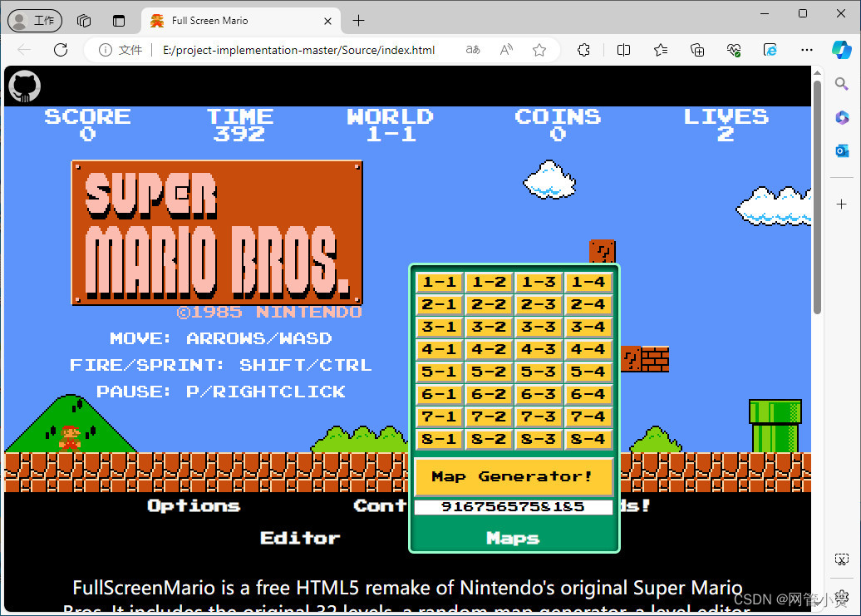Select level 7-2 in maps grid
This screenshot has width=861, height=616.
pos(489,416)
